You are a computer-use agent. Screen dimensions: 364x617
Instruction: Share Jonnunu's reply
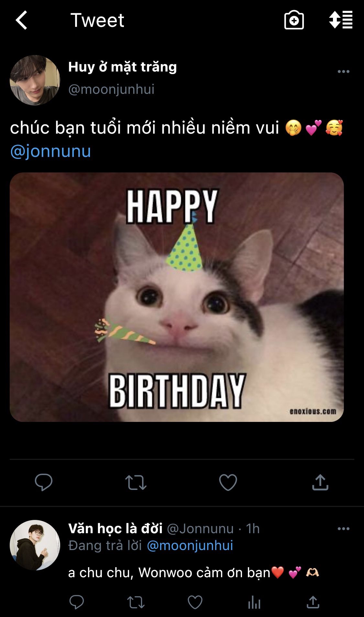[x=313, y=602]
